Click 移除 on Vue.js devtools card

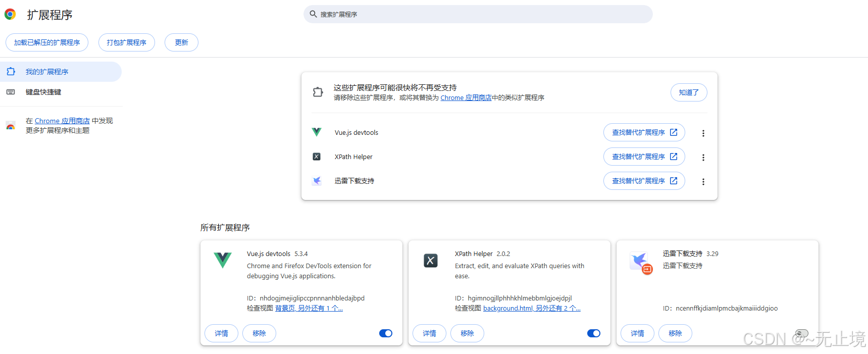pyautogui.click(x=259, y=333)
